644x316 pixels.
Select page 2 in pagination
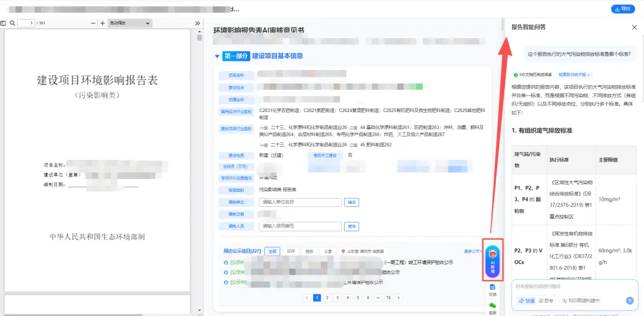tap(327, 298)
